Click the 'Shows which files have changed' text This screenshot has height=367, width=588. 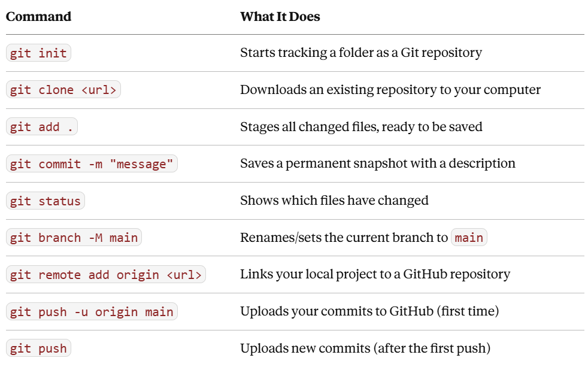click(x=334, y=201)
